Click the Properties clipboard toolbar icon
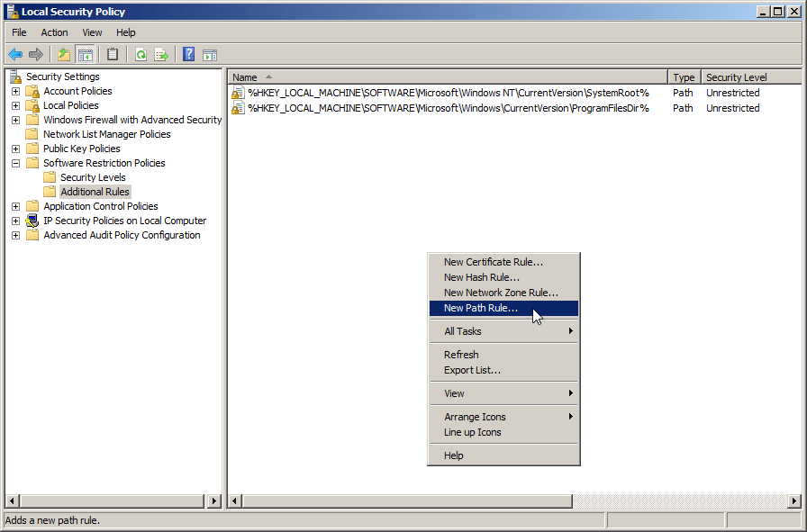The height and width of the screenshot is (532, 807). pos(113,54)
